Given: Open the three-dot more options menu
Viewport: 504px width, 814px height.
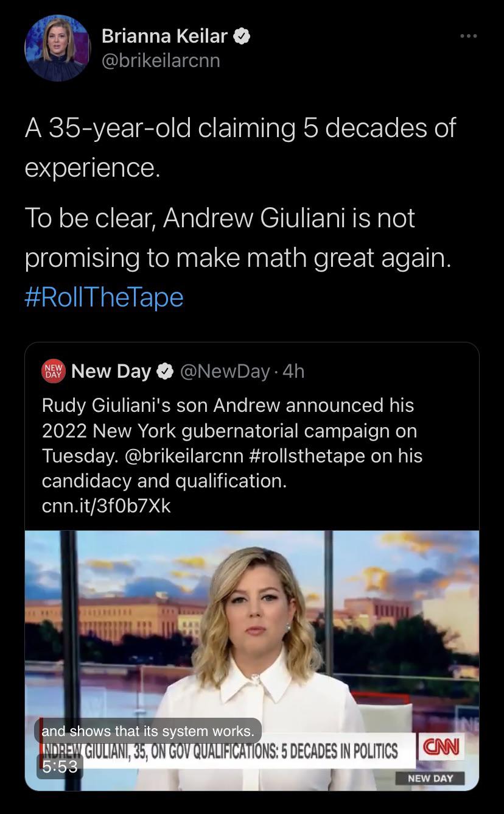Looking at the screenshot, I should point(468,37).
